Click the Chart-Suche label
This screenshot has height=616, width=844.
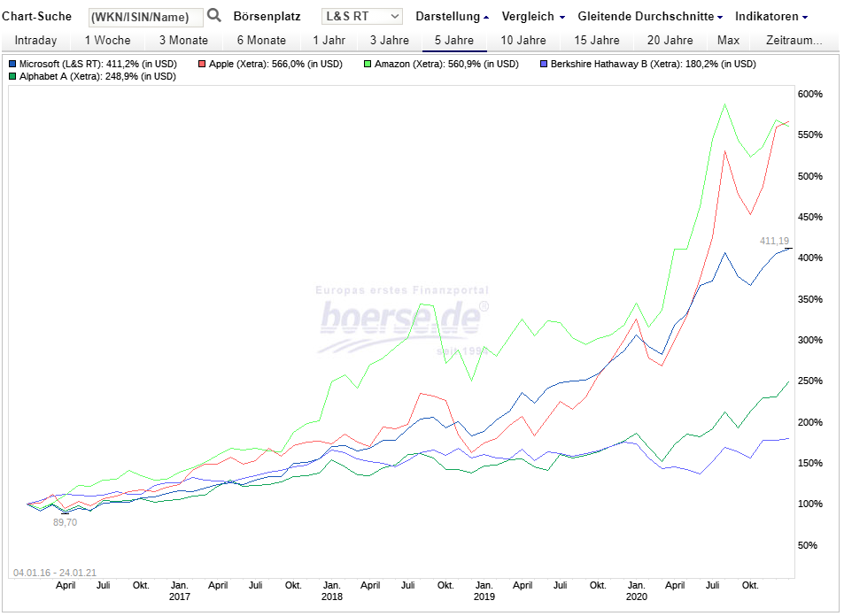point(36,16)
